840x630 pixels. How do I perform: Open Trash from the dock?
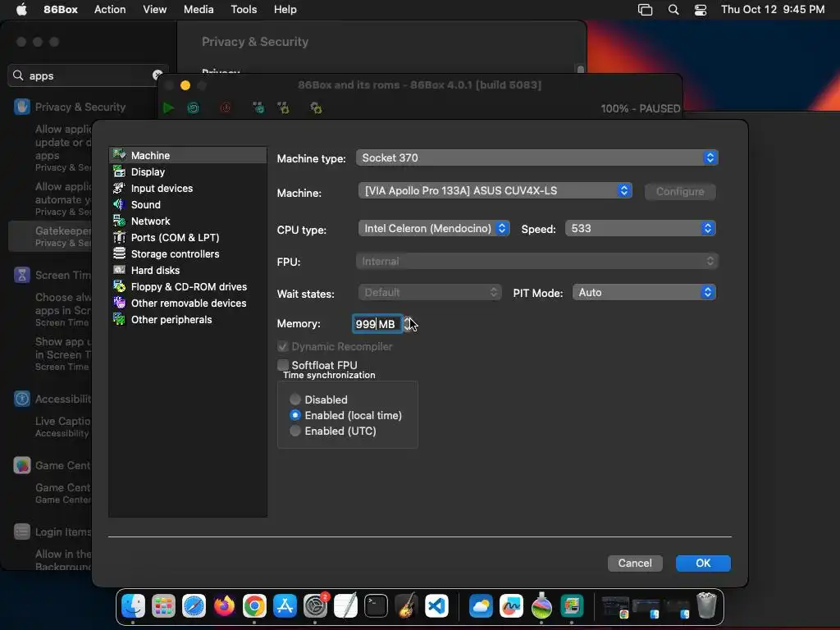pos(706,605)
